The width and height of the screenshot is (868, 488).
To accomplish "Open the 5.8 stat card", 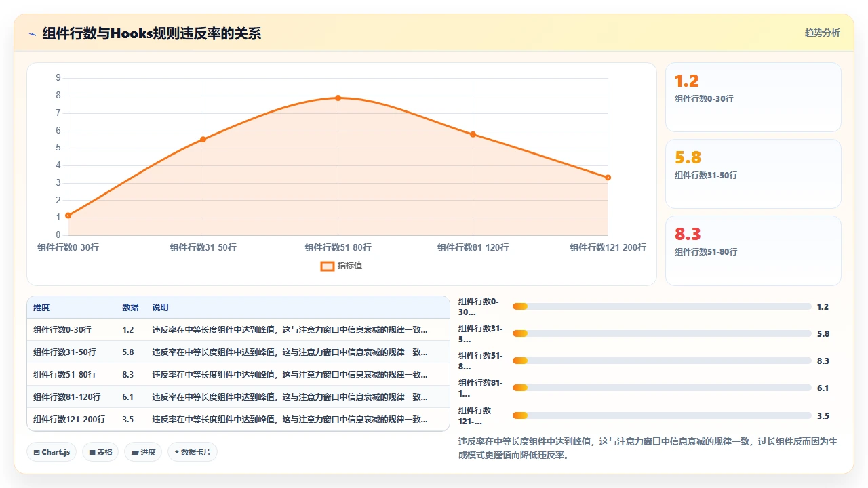I will (x=753, y=174).
